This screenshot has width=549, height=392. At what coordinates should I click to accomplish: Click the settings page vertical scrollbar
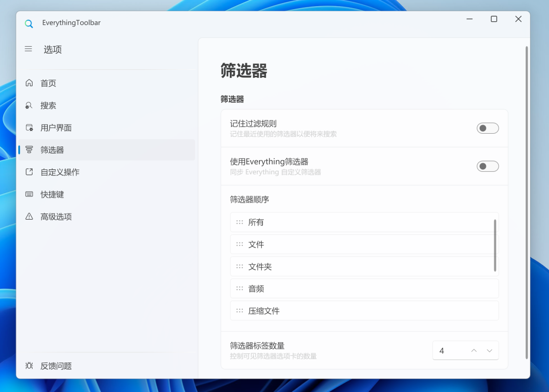(526, 202)
